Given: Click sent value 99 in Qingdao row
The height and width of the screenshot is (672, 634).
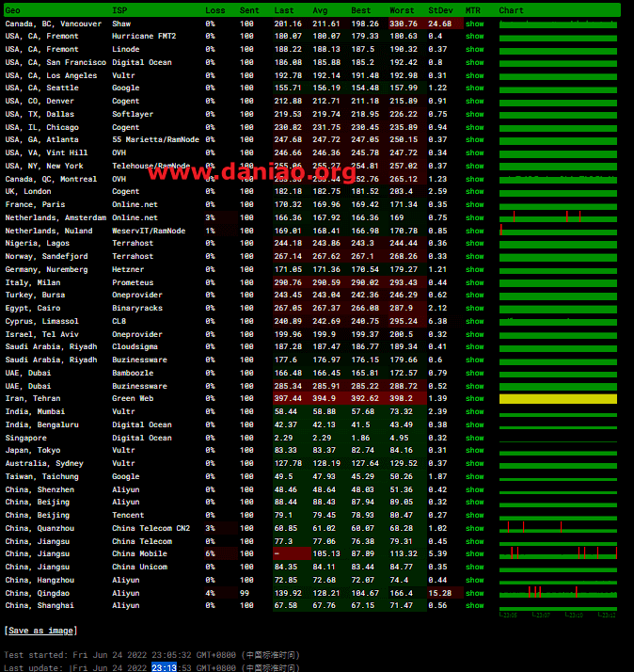Looking at the screenshot, I should click(x=245, y=593).
